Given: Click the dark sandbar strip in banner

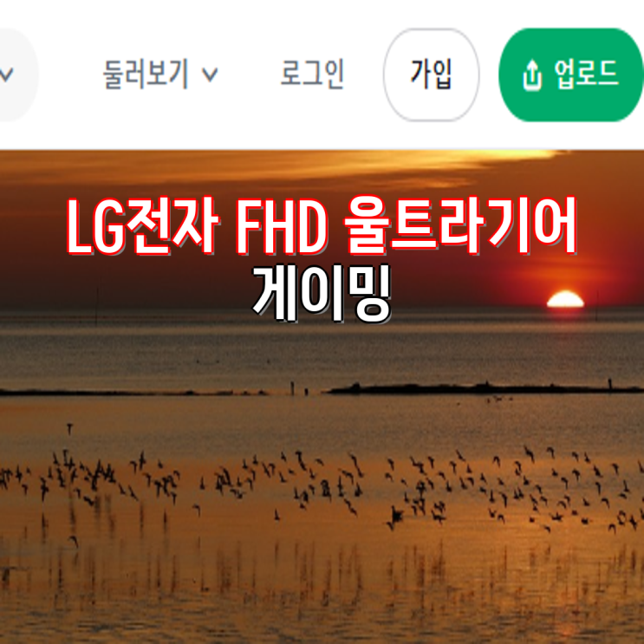Looking at the screenshot, I should pyautogui.click(x=485, y=388).
